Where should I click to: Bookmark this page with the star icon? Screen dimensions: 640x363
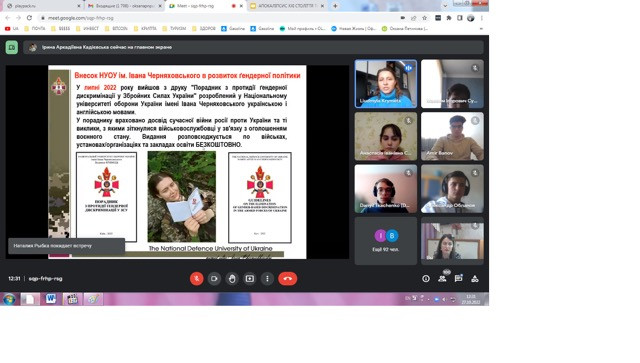pos(424,18)
